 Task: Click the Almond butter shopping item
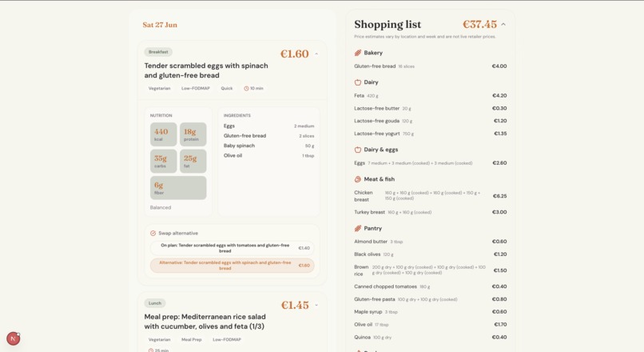(431, 242)
